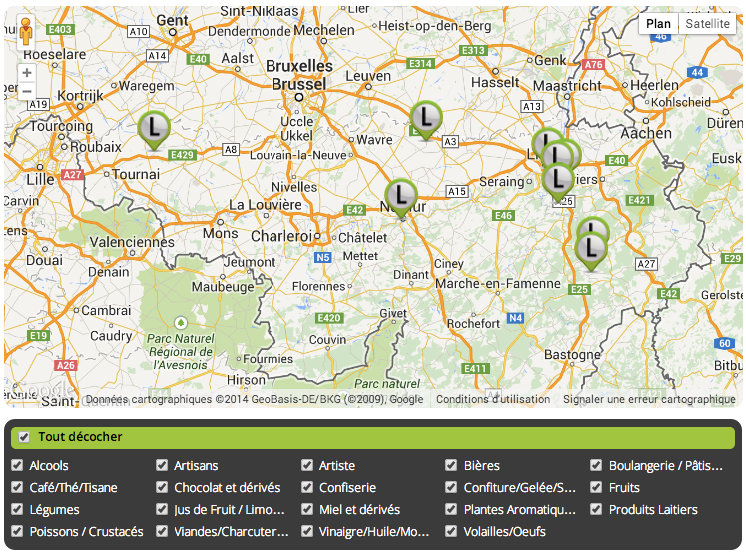
Task: Toggle the Chocolat et dérivés checkbox
Action: point(162,487)
